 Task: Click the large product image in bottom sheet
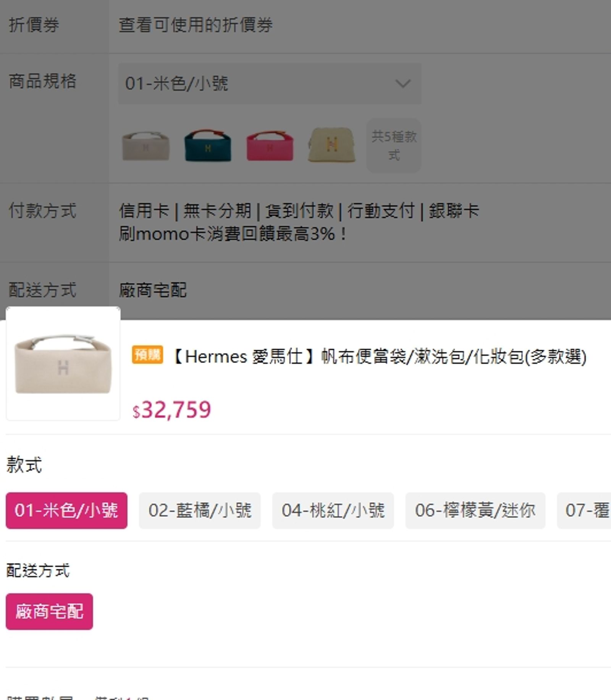point(63,364)
